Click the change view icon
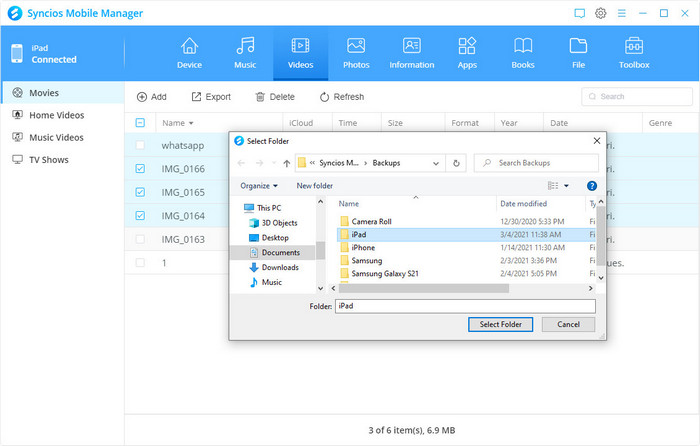 pos(553,186)
